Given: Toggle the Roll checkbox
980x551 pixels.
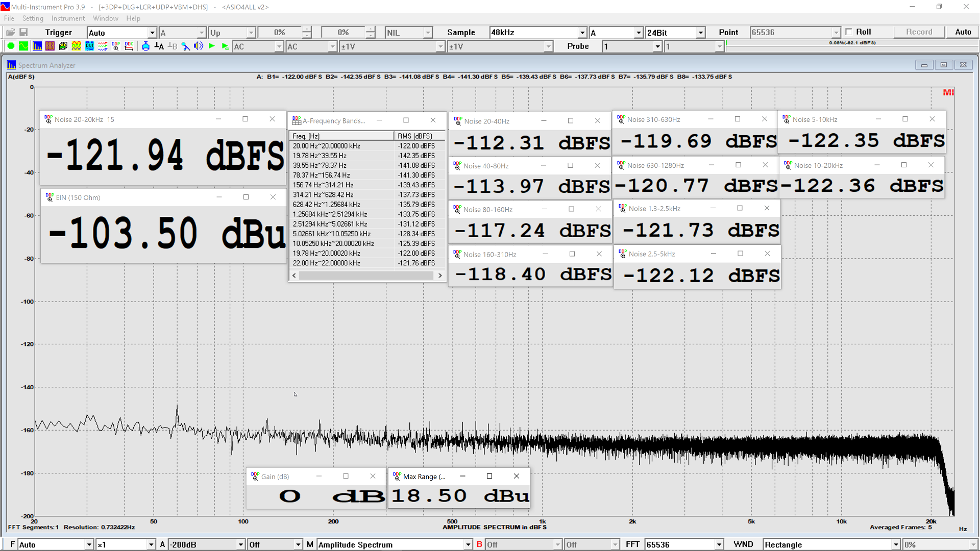Looking at the screenshot, I should pos(849,32).
